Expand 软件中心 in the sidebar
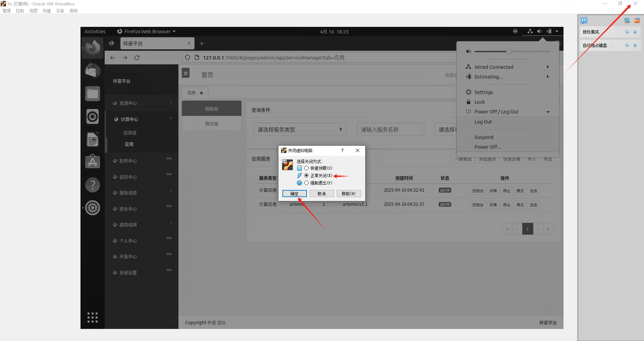Screen dimensions: 644x341 point(142,161)
